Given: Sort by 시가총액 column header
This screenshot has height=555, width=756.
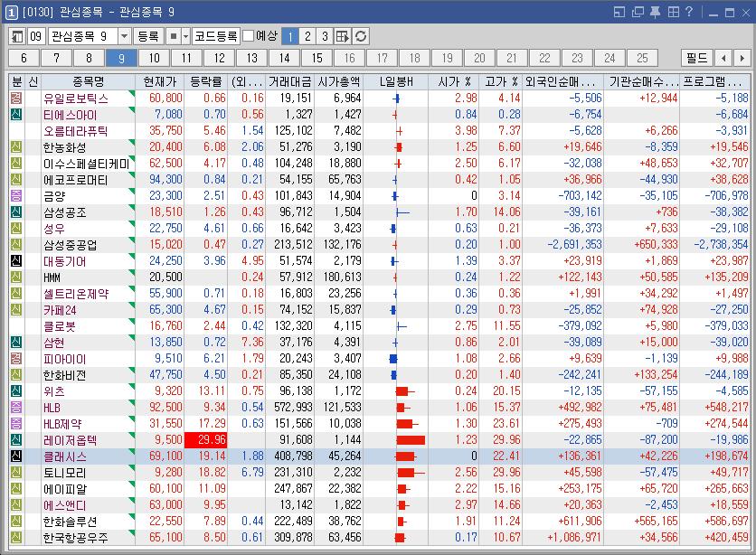Looking at the screenshot, I should click(x=339, y=82).
